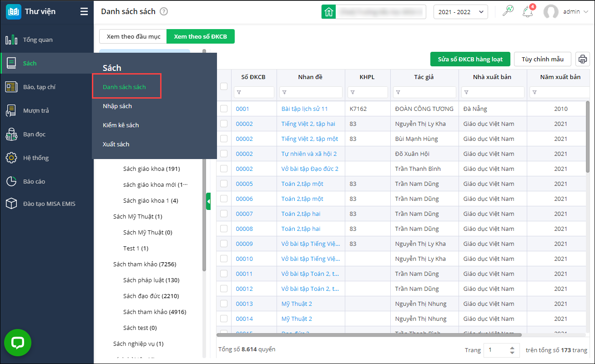Image resolution: width=595 pixels, height=364 pixels.
Task: Choose Xuất sách in the submenu
Action: pyautogui.click(x=116, y=144)
